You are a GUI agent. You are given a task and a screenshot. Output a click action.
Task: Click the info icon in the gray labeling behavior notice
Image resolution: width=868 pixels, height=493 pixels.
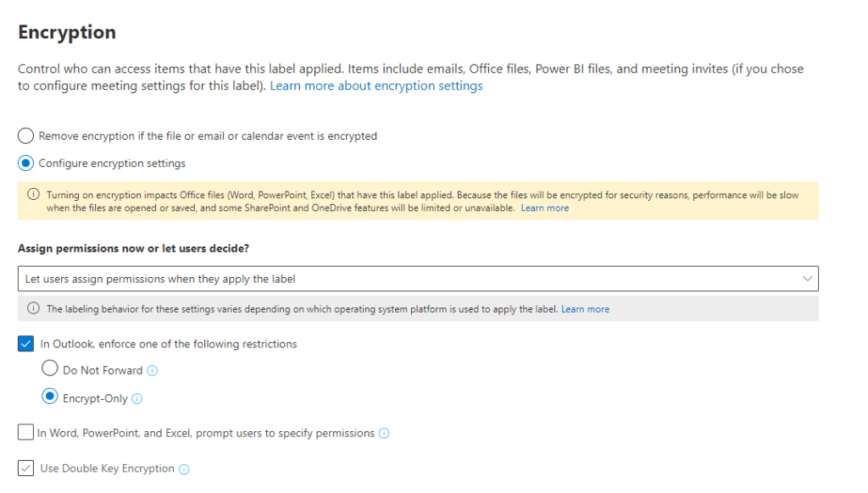(x=34, y=309)
